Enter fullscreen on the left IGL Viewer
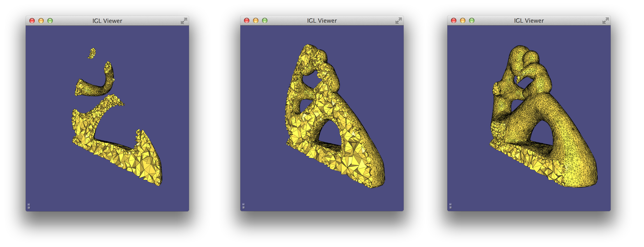Image resolution: width=644 pixels, height=247 pixels. (184, 21)
